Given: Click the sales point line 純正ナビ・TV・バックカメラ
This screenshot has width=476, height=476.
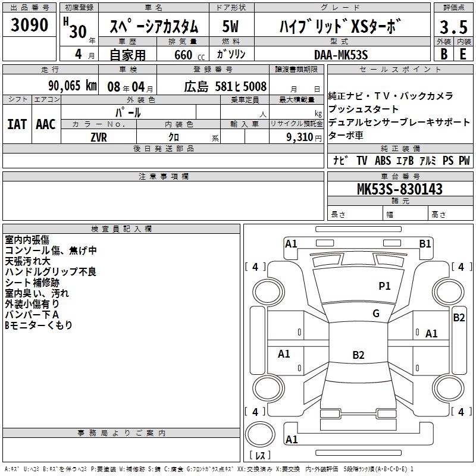Looking at the screenshot, I should 391,96.
